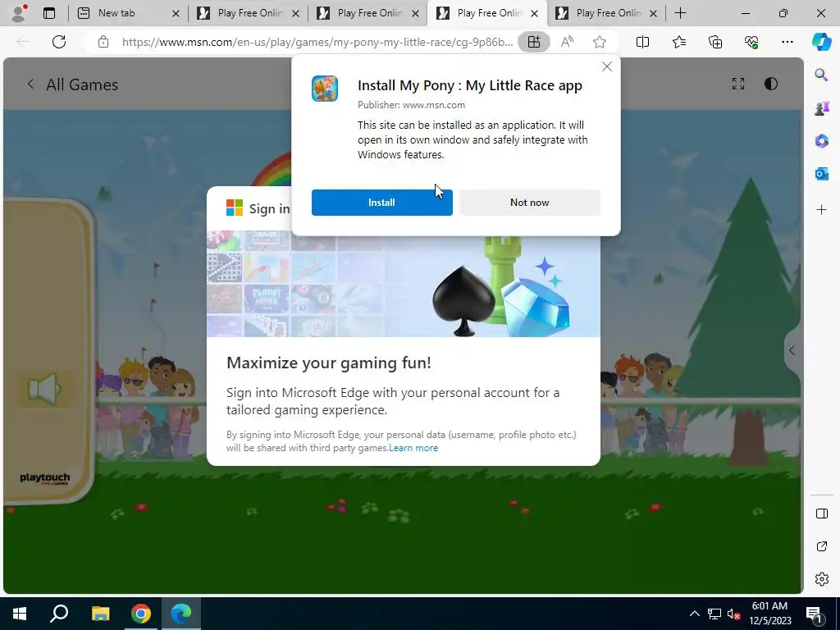The height and width of the screenshot is (630, 840).
Task: Open sidebar Search
Action: point(821,75)
